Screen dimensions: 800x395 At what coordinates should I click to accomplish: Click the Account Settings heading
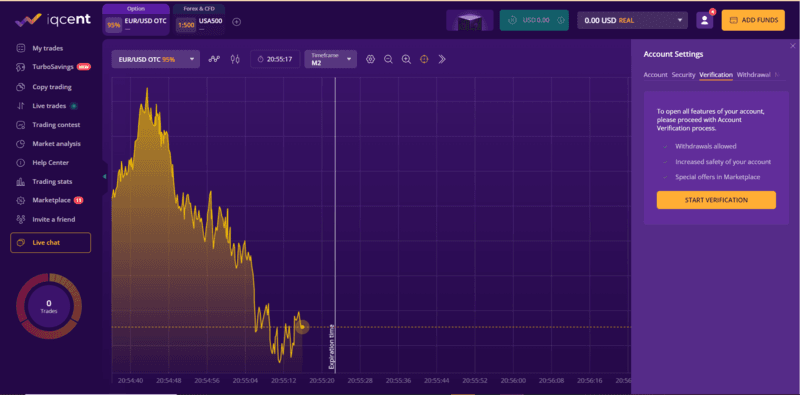pyautogui.click(x=673, y=54)
